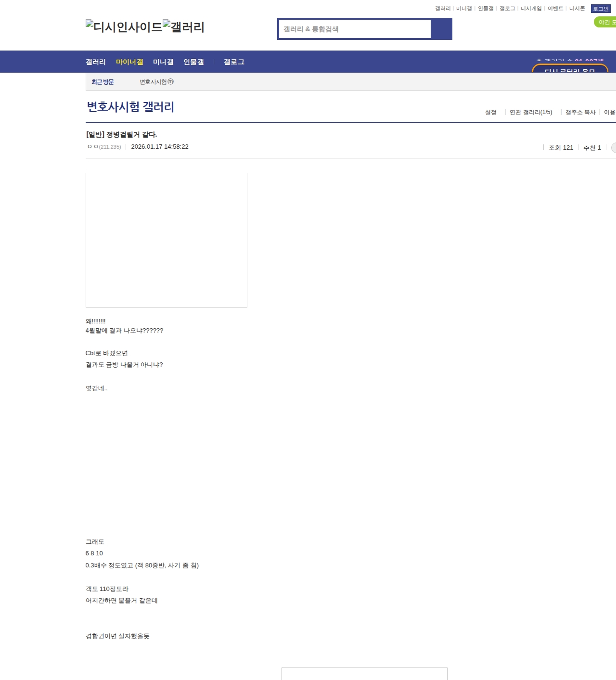Click the magnifier search icon button
This screenshot has width=616, height=680.
(x=441, y=29)
